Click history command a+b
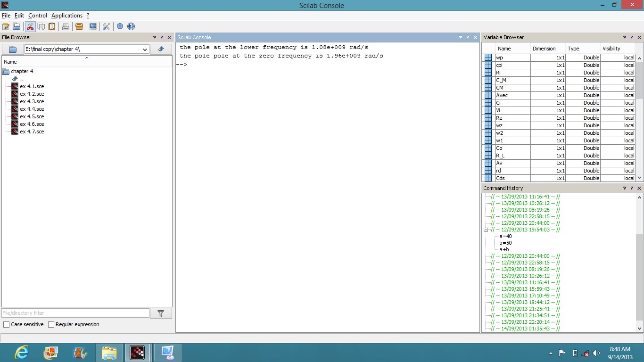 point(504,249)
